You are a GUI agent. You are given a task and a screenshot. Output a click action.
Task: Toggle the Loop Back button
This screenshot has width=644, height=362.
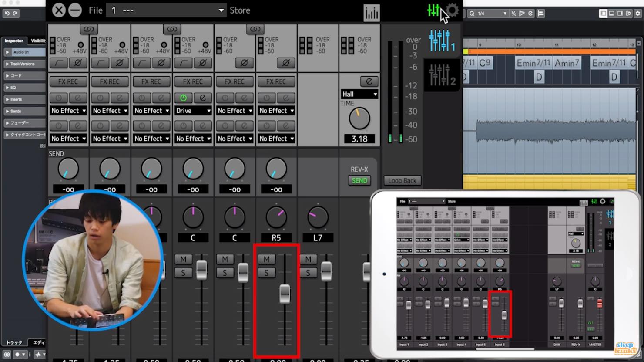click(x=402, y=180)
